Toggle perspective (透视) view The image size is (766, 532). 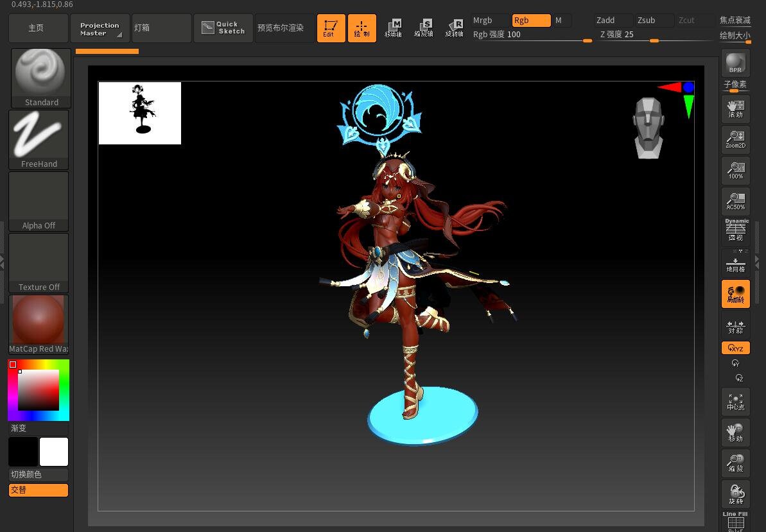(735, 229)
